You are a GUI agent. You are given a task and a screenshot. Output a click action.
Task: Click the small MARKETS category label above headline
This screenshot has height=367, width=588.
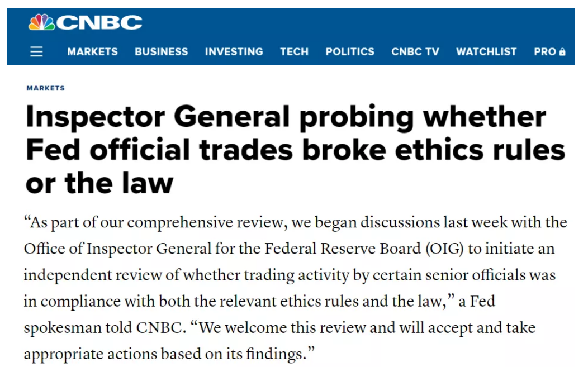click(x=45, y=88)
